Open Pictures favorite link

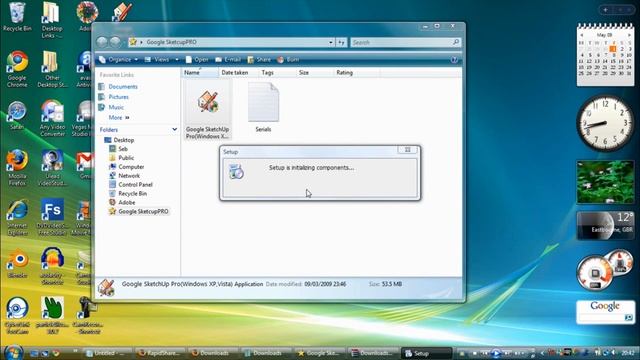(114, 97)
